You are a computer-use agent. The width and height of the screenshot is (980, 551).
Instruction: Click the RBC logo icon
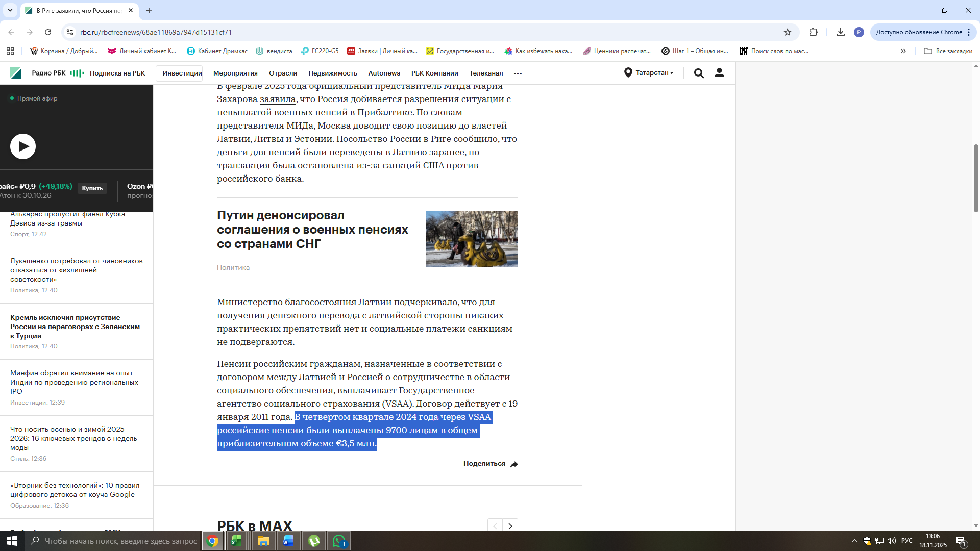click(x=16, y=73)
